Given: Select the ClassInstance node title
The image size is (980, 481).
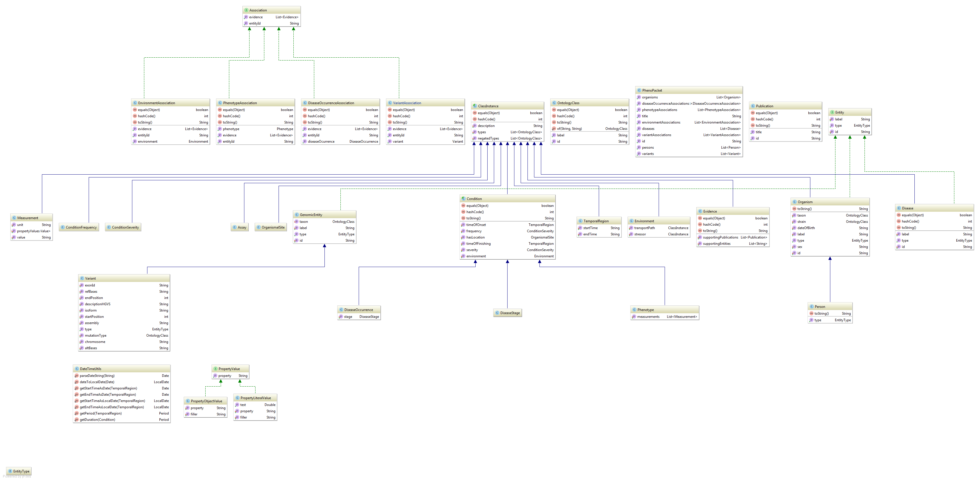Looking at the screenshot, I should click(x=488, y=106).
